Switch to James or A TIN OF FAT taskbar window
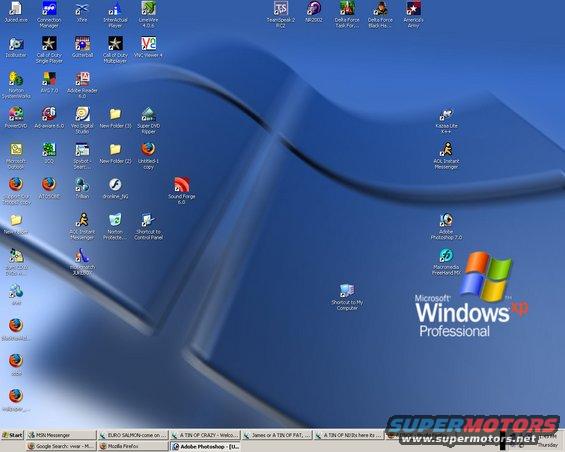 [277, 435]
